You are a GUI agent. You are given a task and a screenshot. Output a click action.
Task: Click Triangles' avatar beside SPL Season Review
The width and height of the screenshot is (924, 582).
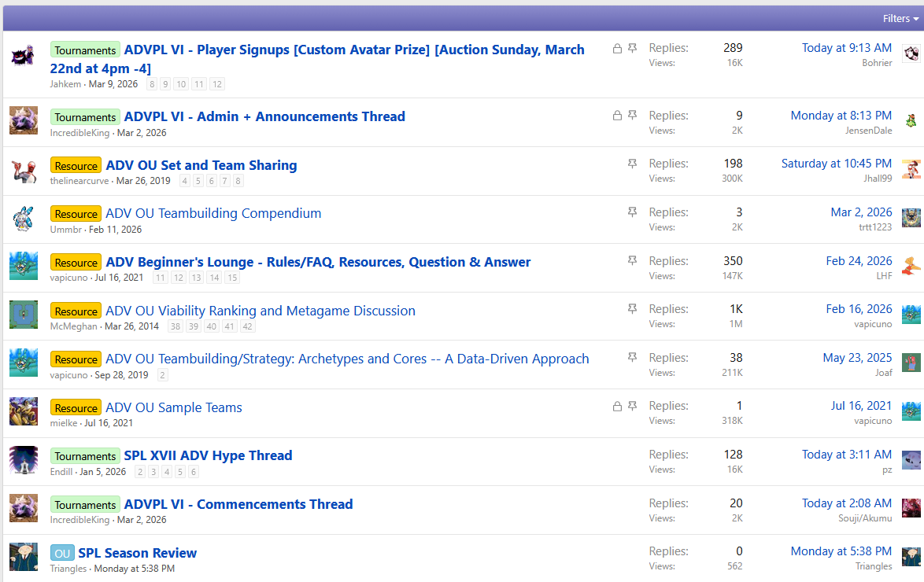coord(23,558)
